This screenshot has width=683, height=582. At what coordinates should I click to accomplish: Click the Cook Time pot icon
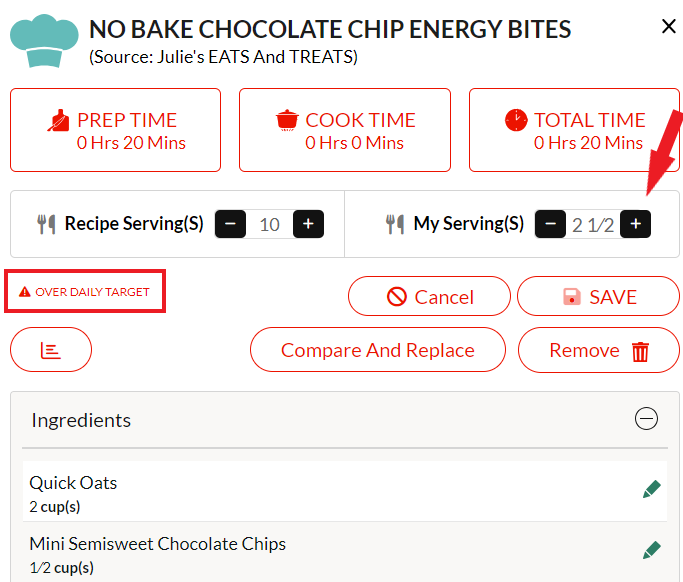287,120
